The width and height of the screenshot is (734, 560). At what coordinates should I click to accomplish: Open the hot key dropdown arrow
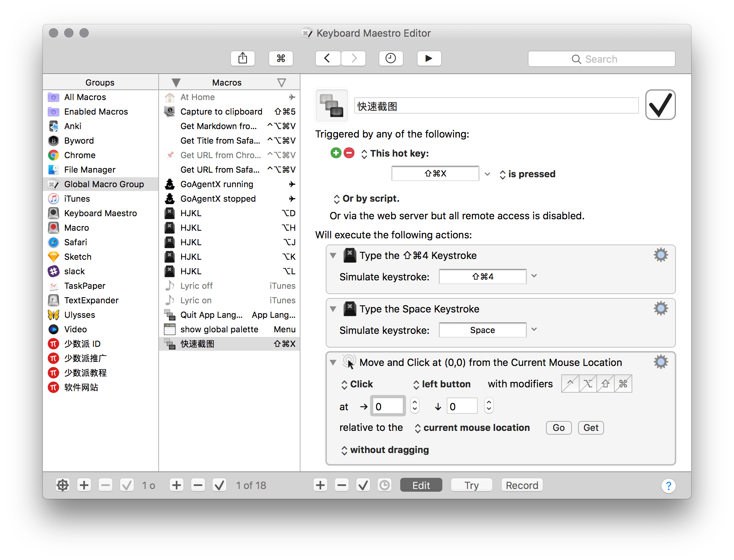(x=487, y=174)
